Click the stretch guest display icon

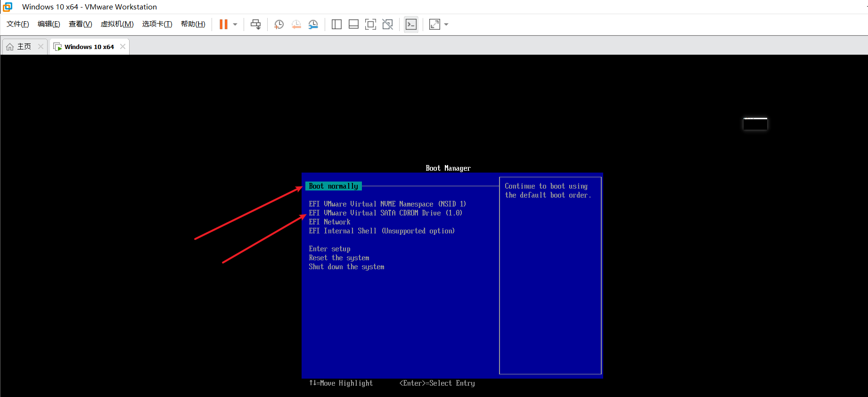(x=434, y=25)
